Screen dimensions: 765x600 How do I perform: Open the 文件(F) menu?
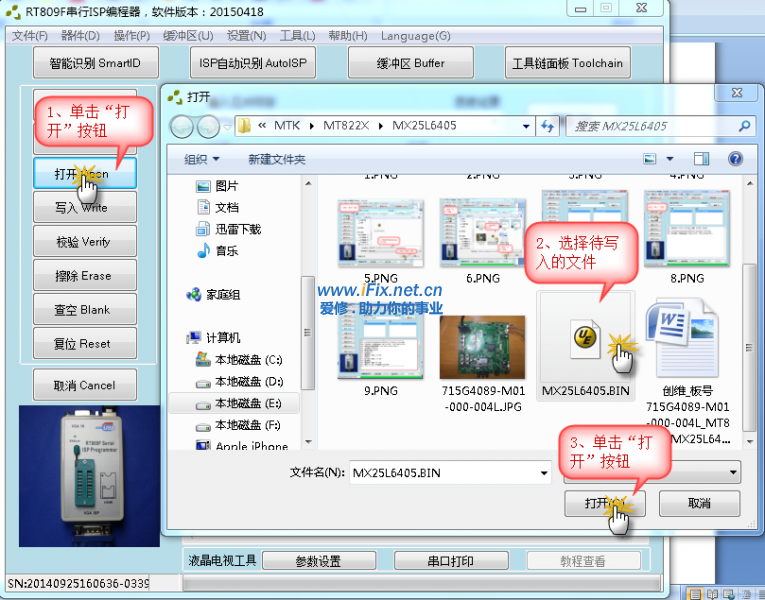pyautogui.click(x=30, y=36)
